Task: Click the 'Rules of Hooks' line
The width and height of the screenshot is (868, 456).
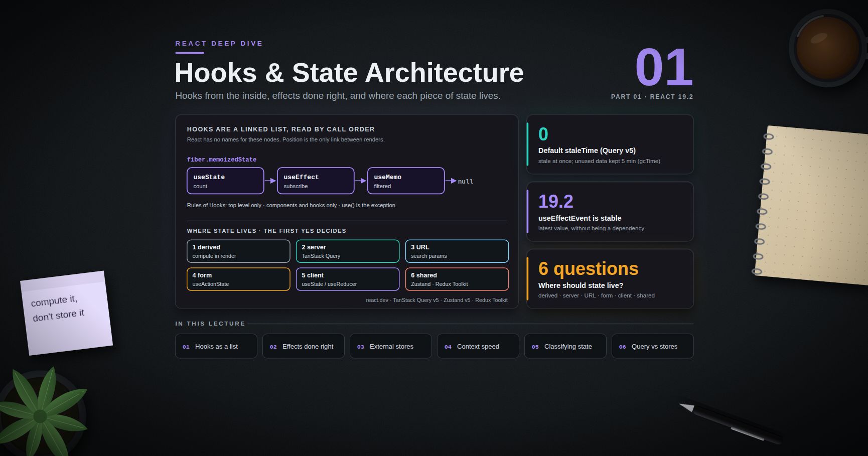Action: 291,205
